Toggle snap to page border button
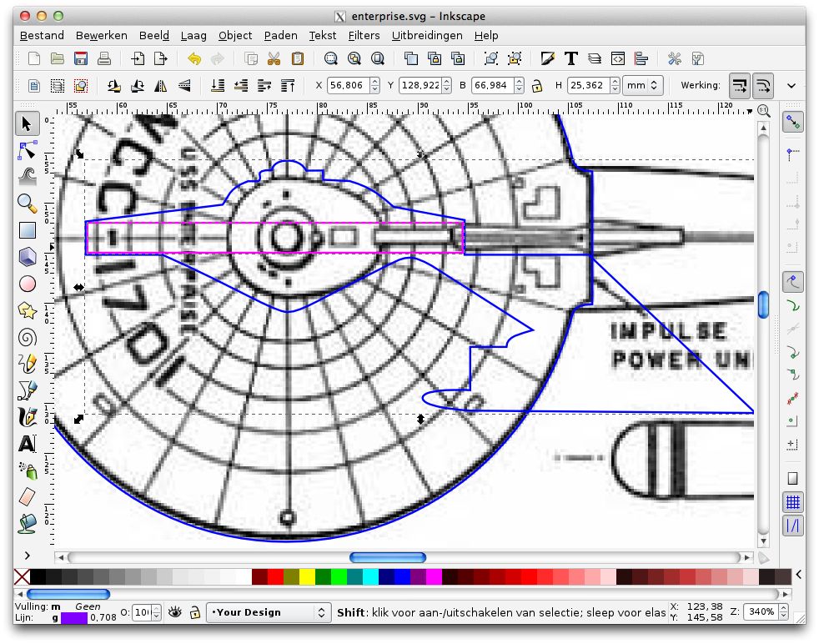This screenshot has width=819, height=644. [792, 479]
